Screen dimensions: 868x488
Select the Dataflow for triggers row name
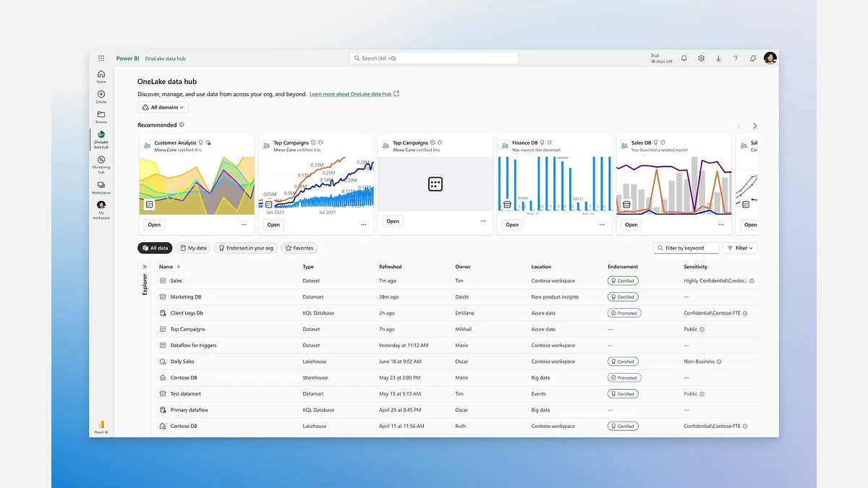click(x=194, y=346)
